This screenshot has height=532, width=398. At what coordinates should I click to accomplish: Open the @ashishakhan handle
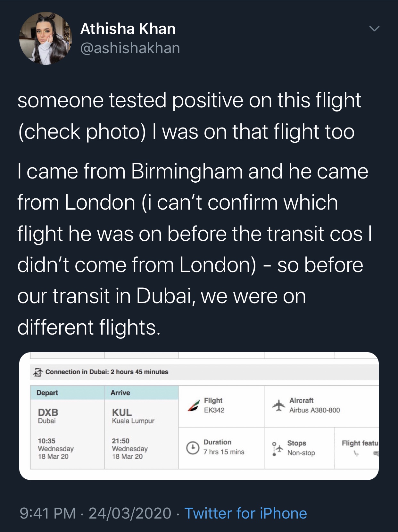click(130, 48)
